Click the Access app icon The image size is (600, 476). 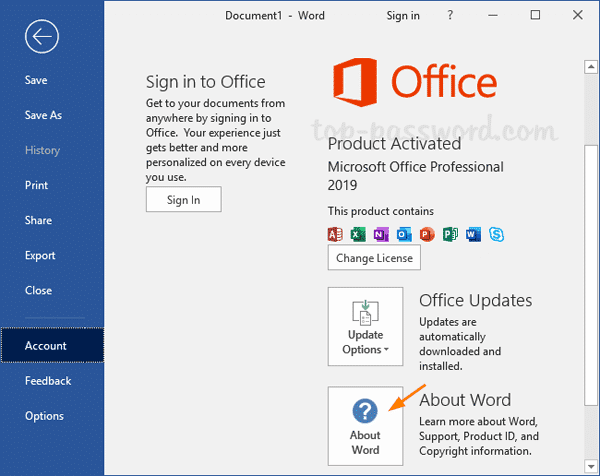pyautogui.click(x=335, y=234)
